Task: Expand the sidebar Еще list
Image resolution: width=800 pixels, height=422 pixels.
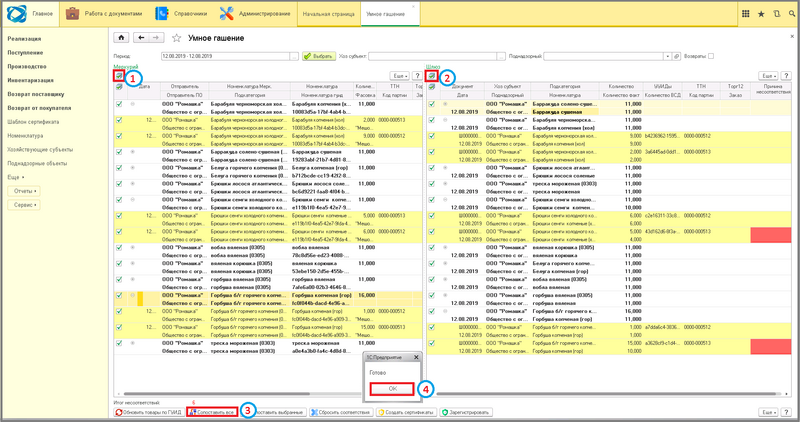Action: 16,177
